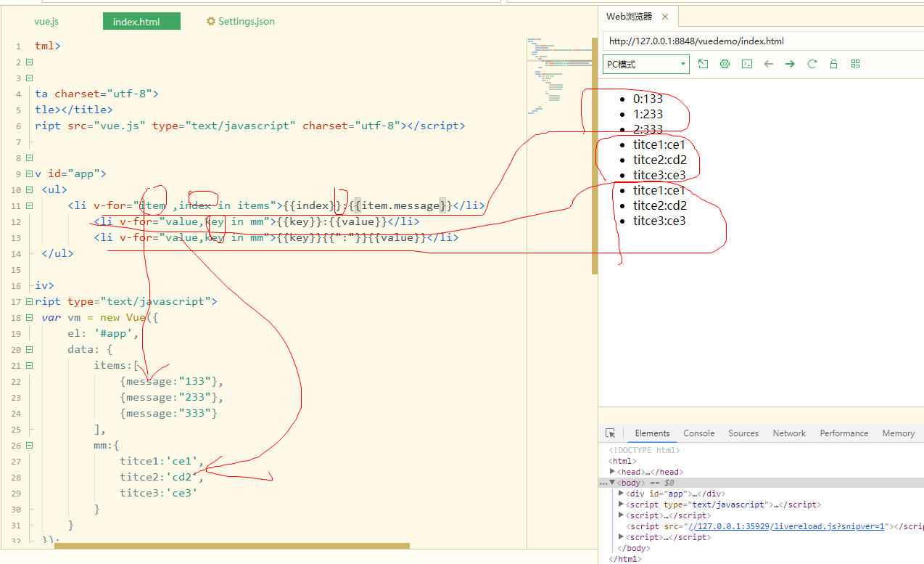Click the el: '#app' code line
The height and width of the screenshot is (564, 924).
pyautogui.click(x=102, y=333)
